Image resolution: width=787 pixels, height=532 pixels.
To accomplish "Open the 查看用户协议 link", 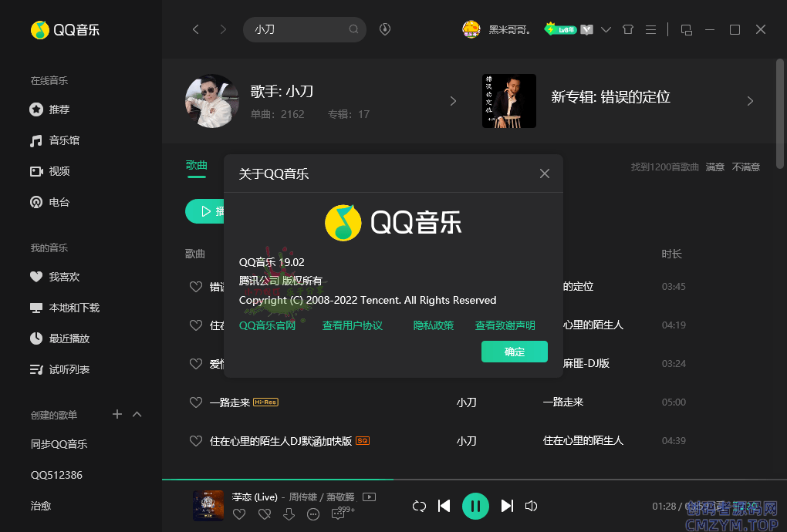I will [353, 325].
